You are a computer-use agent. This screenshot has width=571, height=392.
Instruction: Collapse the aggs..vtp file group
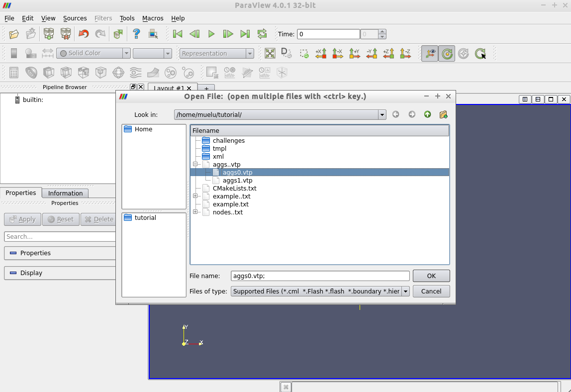(x=195, y=164)
